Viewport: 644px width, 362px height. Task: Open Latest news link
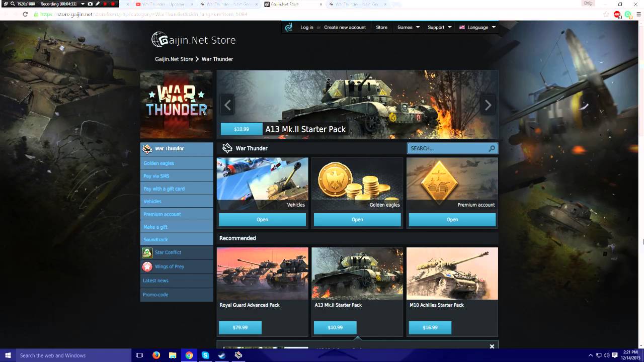155,281
